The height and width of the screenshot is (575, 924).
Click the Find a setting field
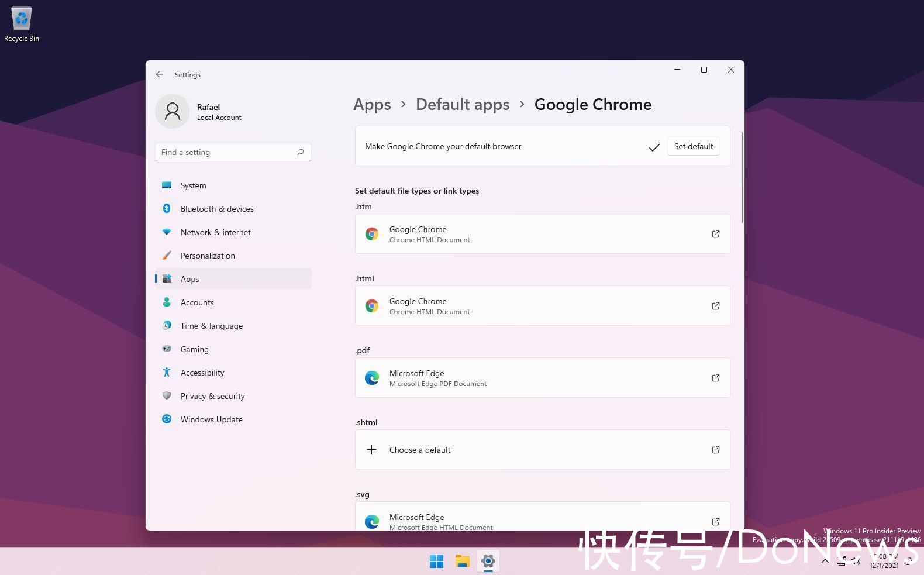click(x=233, y=152)
